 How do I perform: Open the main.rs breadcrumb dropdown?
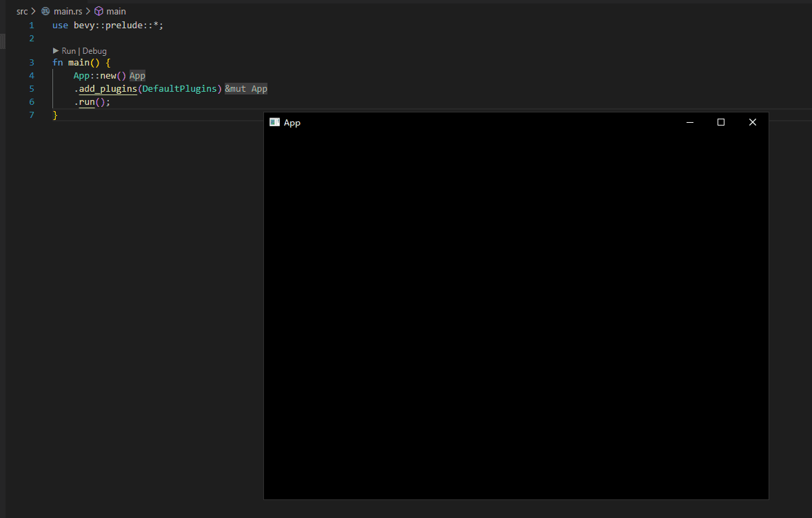[68, 12]
